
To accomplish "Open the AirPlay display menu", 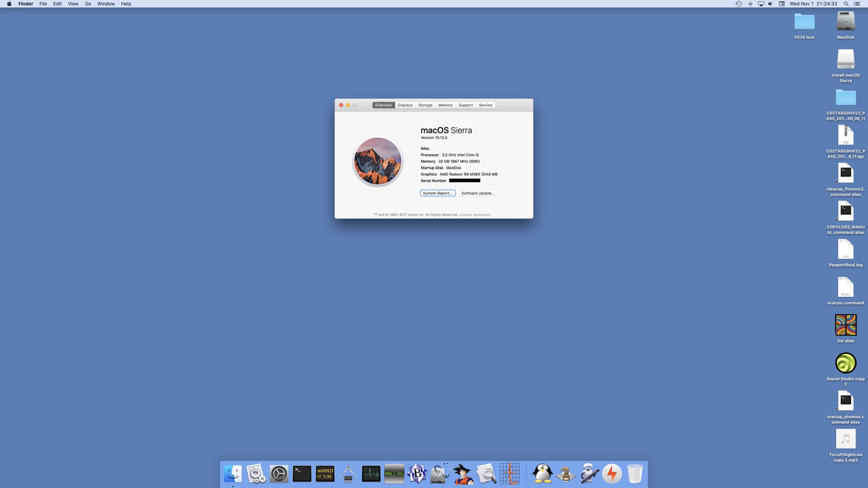I will [761, 4].
